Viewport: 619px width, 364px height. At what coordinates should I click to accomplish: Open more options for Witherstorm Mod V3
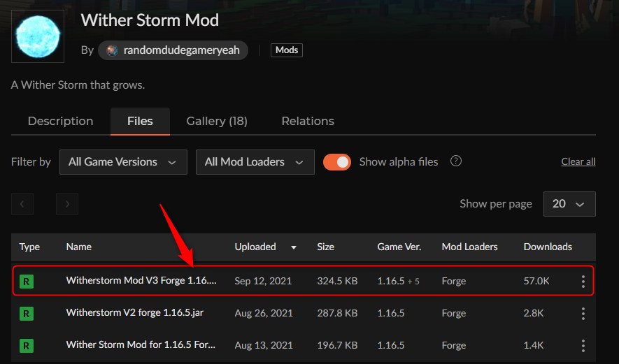coord(583,281)
